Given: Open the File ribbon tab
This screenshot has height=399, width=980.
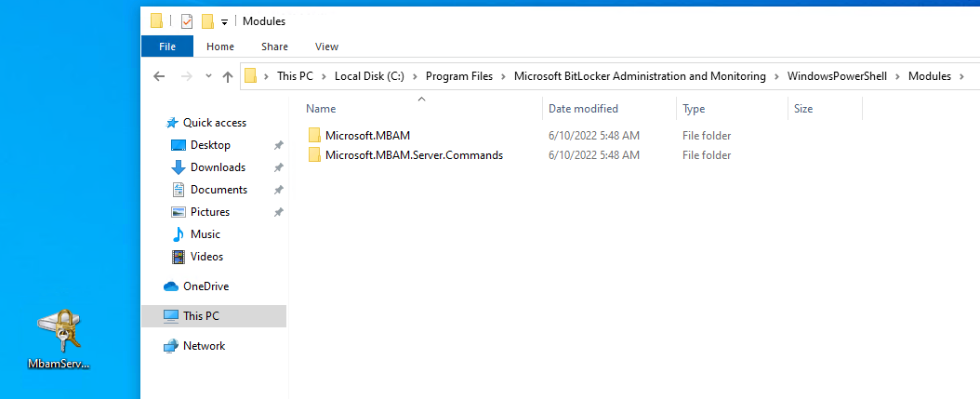Looking at the screenshot, I should coord(167,47).
